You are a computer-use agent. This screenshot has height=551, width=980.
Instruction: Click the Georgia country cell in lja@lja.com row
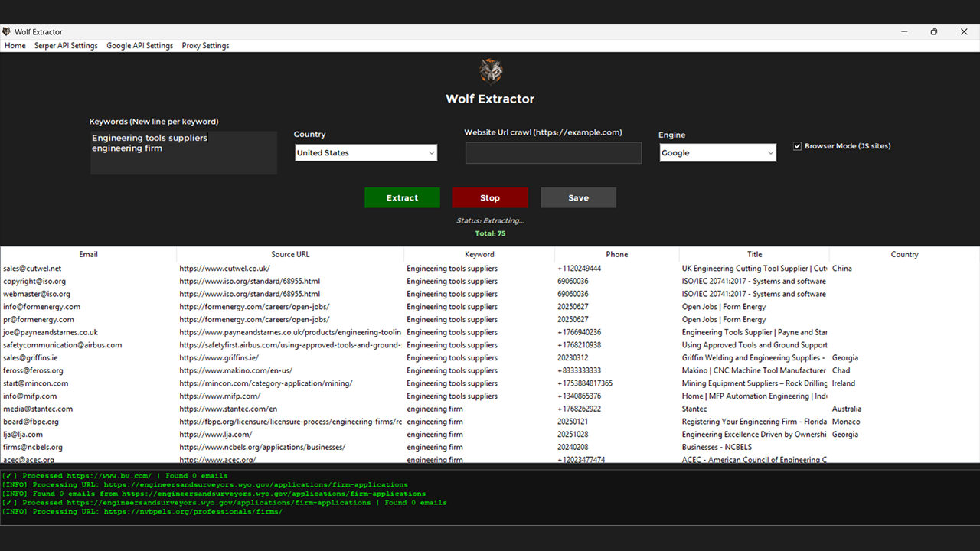[x=845, y=435]
